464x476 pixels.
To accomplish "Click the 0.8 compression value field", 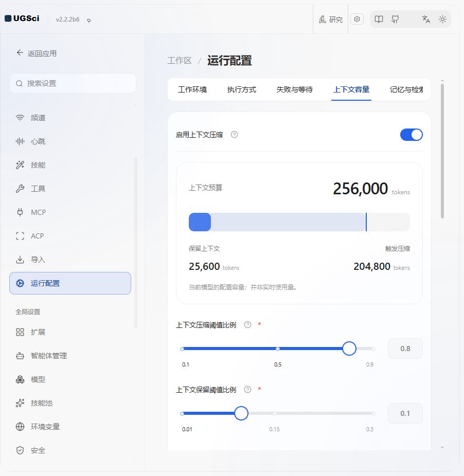I will (405, 349).
